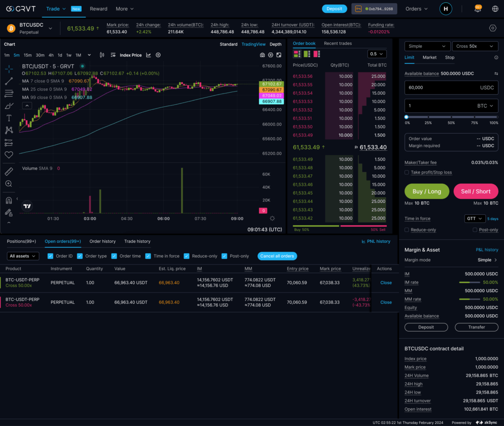Image resolution: width=504 pixels, height=426 pixels.
Task: Open the notifications bell
Action: tap(477, 9)
